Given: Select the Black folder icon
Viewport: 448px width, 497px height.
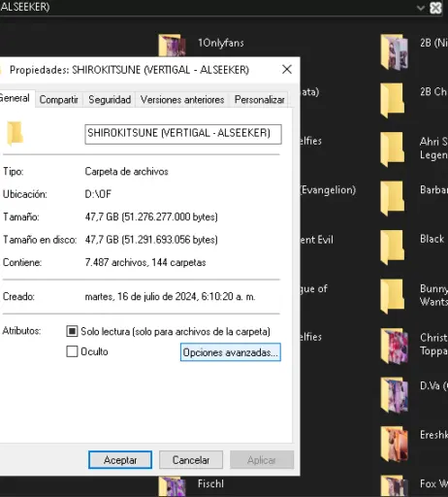Looking at the screenshot, I should (393, 248).
